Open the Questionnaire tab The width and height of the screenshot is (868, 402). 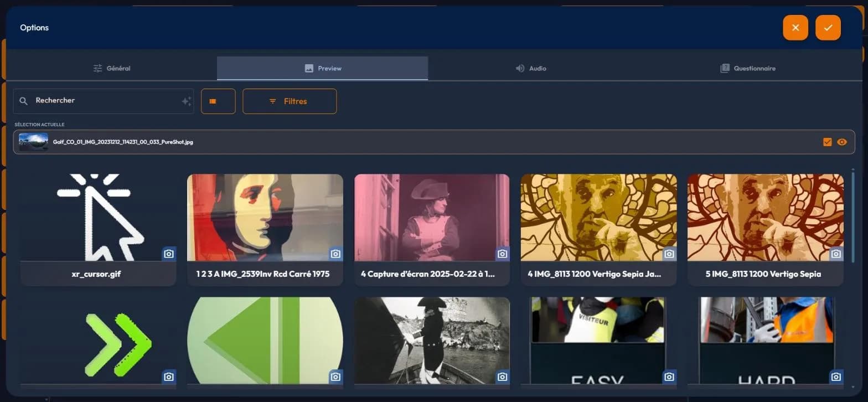(x=747, y=68)
